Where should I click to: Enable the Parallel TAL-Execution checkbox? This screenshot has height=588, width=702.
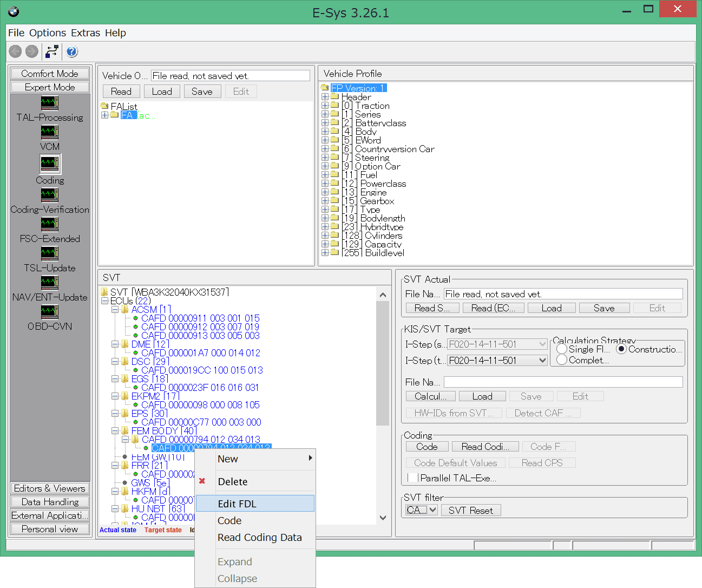coord(413,478)
